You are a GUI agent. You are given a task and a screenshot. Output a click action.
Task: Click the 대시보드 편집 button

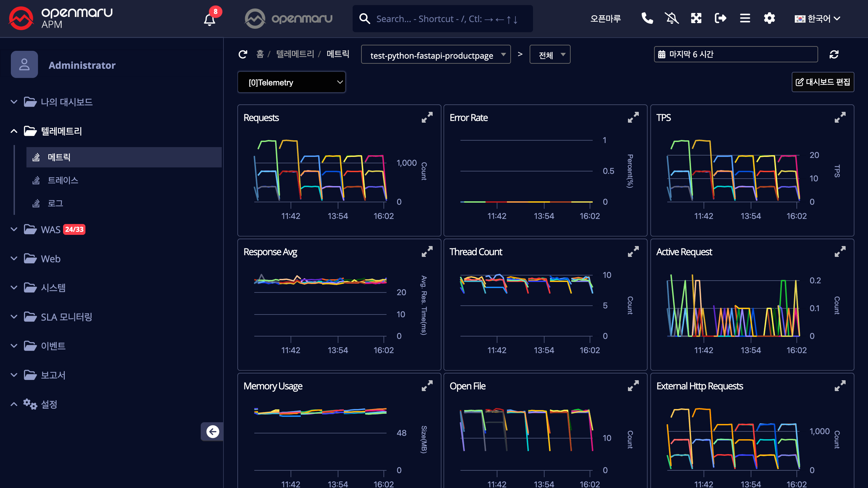(x=823, y=82)
